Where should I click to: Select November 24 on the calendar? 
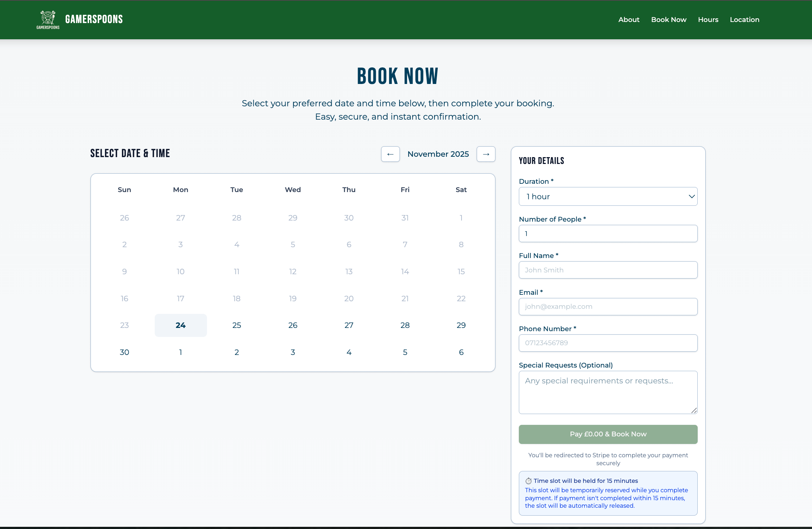181,325
